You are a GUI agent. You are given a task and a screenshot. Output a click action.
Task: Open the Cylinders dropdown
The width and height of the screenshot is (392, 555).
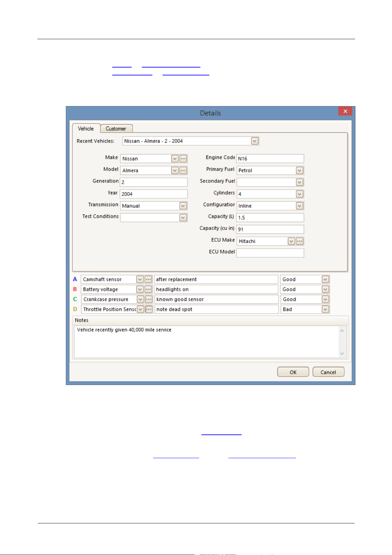pos(299,194)
